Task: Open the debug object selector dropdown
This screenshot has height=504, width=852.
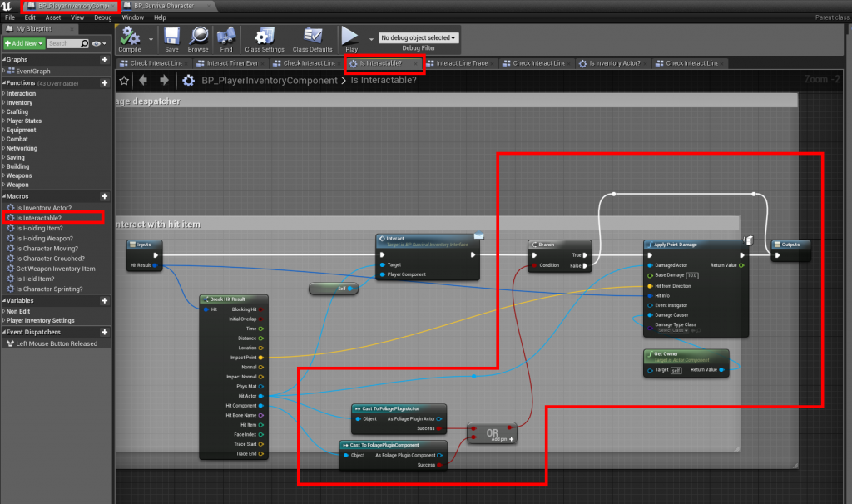Action: coord(419,37)
